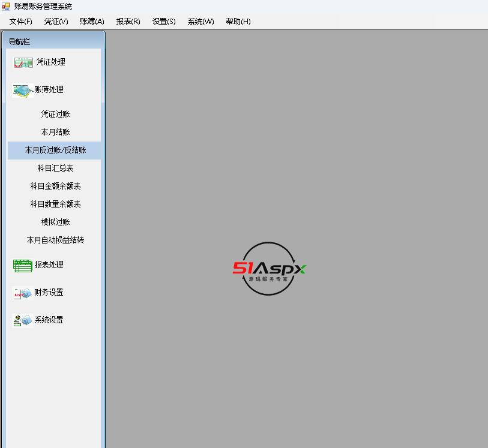Open the 凭证(V) menu
This screenshot has width=488, height=448.
56,22
